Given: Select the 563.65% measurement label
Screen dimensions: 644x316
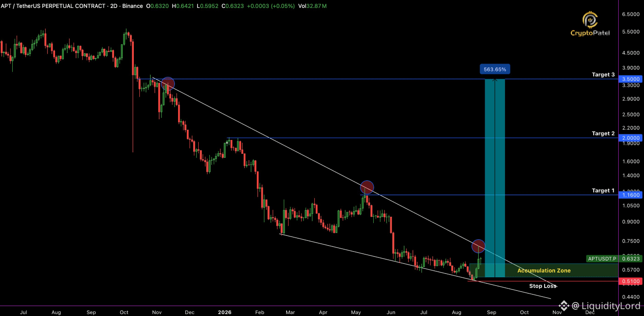Looking at the screenshot, I should tap(495, 69).
